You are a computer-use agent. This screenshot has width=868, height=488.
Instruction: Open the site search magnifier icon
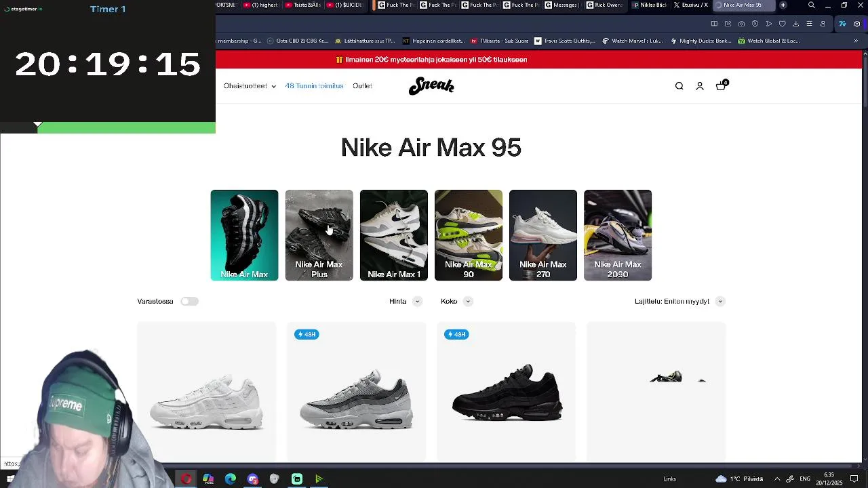coord(679,86)
